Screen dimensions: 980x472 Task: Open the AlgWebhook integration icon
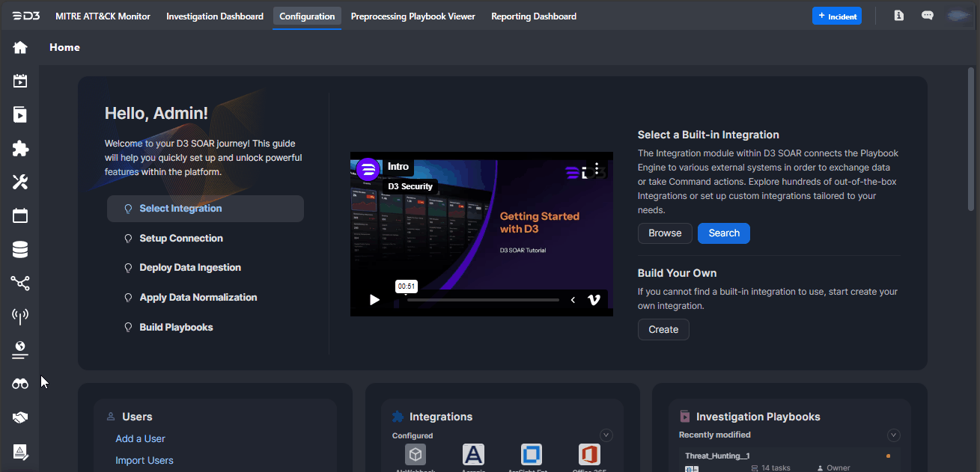coord(416,454)
